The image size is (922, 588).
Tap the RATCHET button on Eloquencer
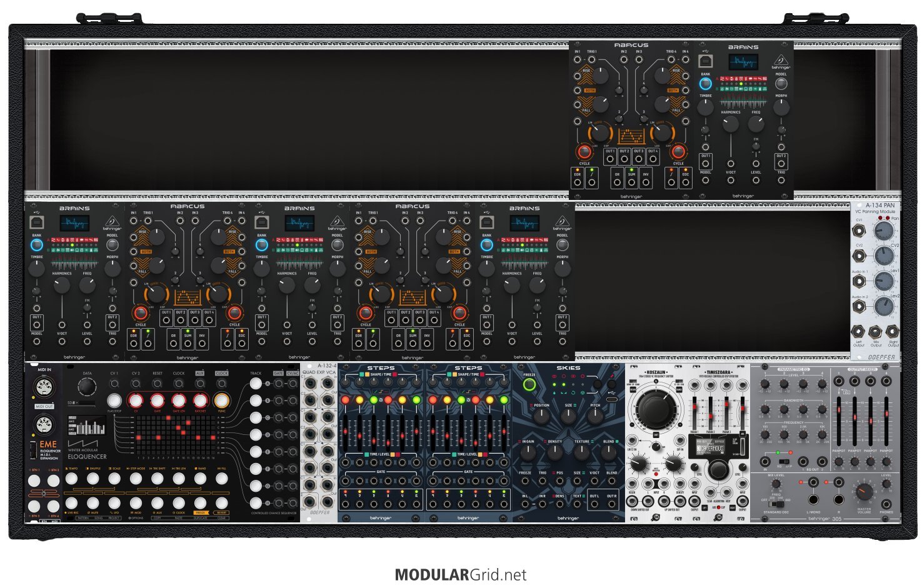click(x=200, y=401)
